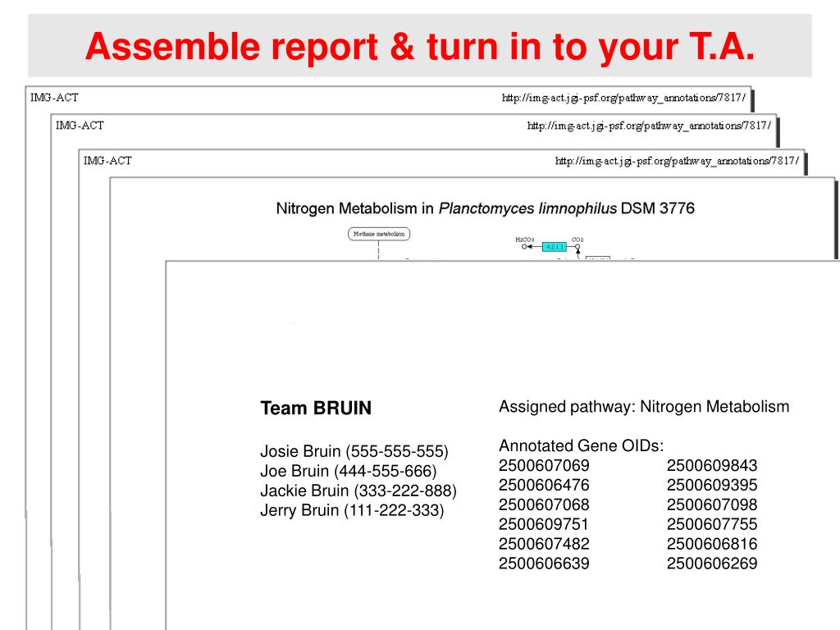Click 'Joe Bruin (444-555-666)'
This screenshot has width=840, height=630.
click(x=348, y=472)
